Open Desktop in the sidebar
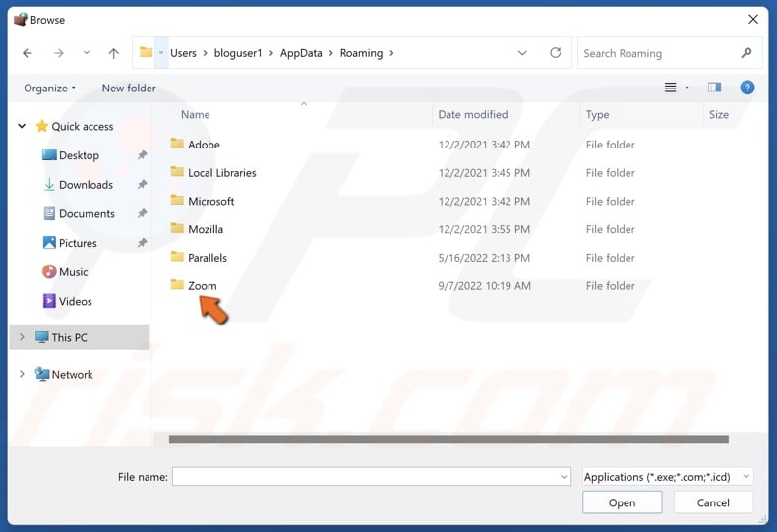This screenshot has width=777, height=532. (79, 155)
